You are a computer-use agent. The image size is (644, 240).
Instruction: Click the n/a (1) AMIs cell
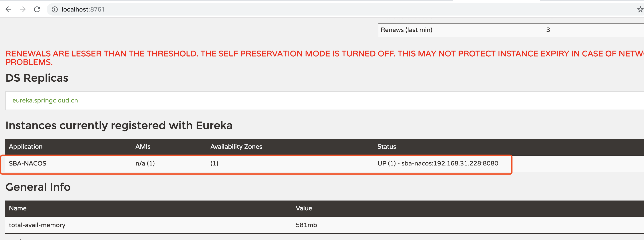point(145,163)
